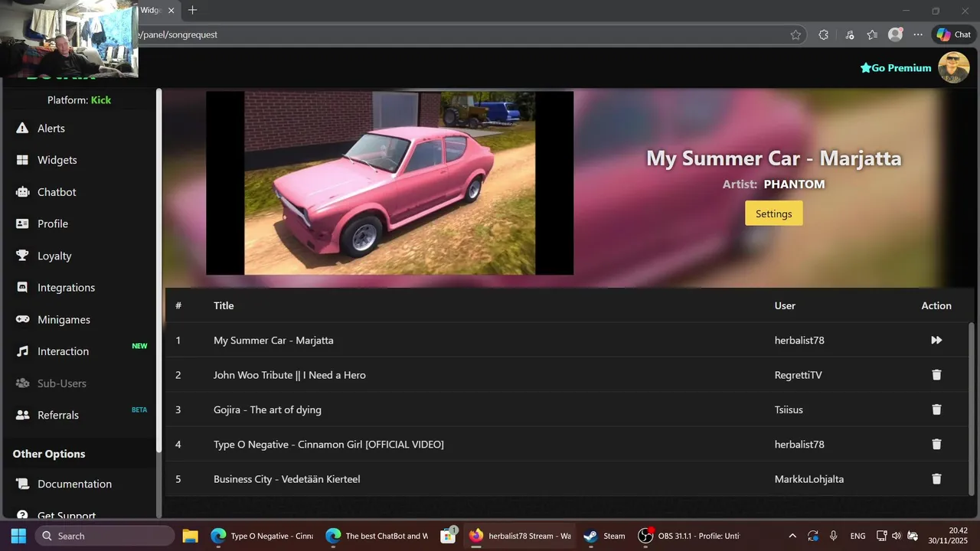The height and width of the screenshot is (551, 980).
Task: Select the Interaction menu label
Action: pyautogui.click(x=63, y=351)
